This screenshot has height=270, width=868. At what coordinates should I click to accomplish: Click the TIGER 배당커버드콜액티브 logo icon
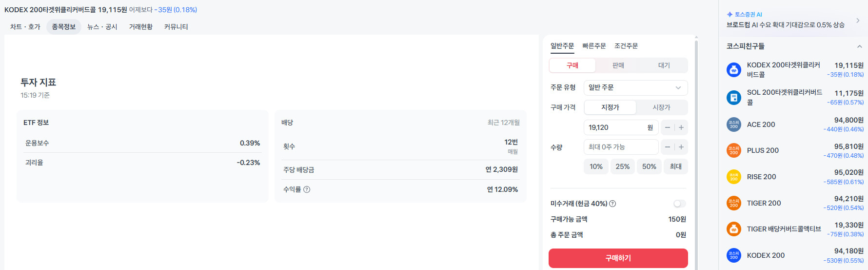point(733,229)
